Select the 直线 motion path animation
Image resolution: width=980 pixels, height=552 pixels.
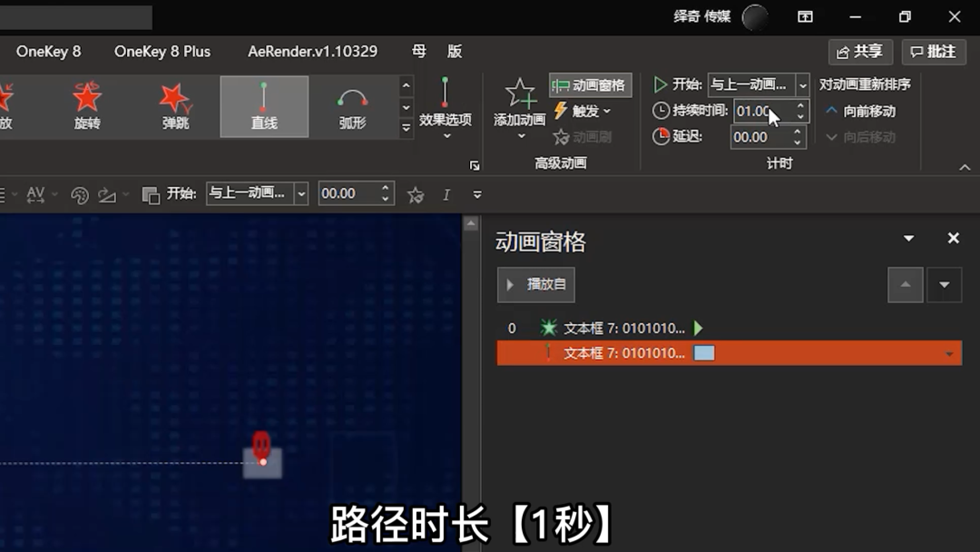pos(264,106)
